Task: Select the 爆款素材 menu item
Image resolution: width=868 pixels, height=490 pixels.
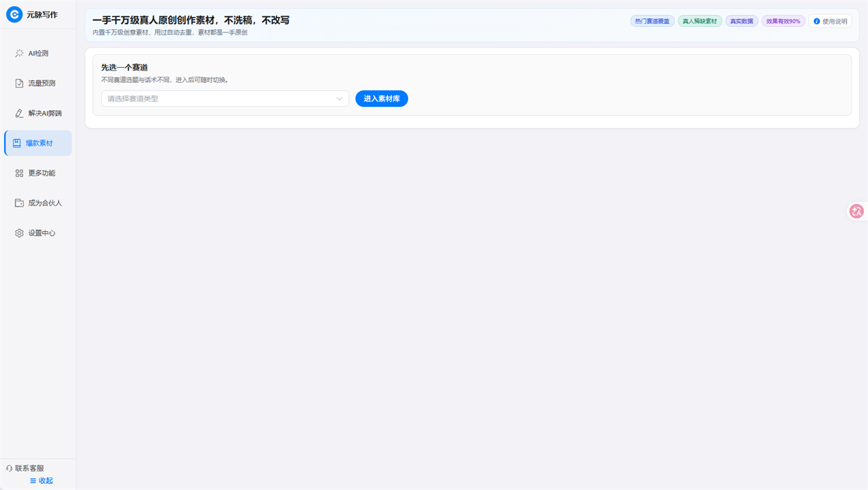Action: [38, 143]
